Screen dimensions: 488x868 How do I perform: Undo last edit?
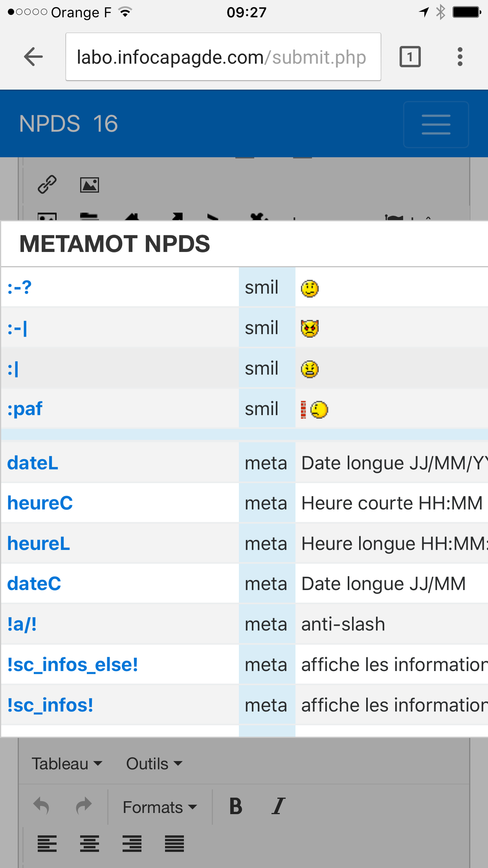tap(41, 806)
